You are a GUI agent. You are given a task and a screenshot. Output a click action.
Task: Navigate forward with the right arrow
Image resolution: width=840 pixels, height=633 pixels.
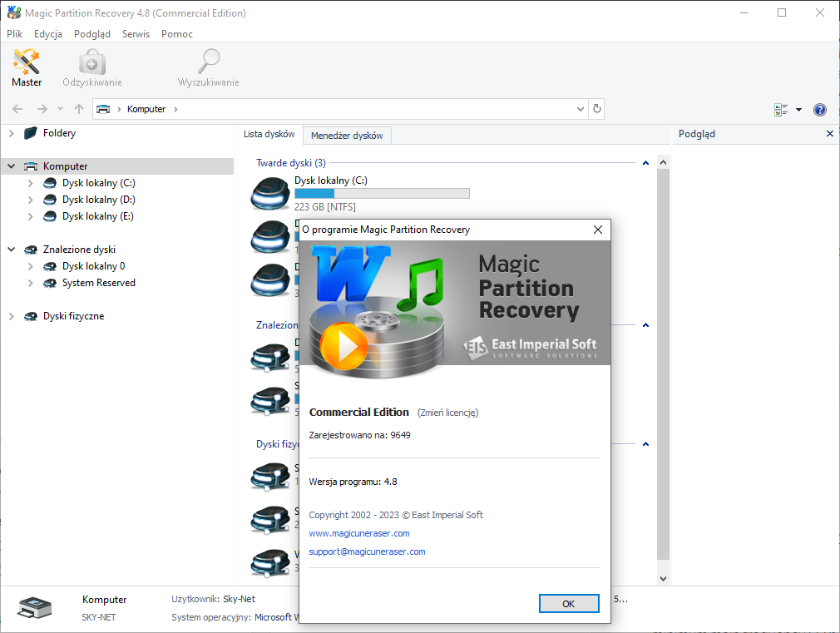(x=42, y=109)
